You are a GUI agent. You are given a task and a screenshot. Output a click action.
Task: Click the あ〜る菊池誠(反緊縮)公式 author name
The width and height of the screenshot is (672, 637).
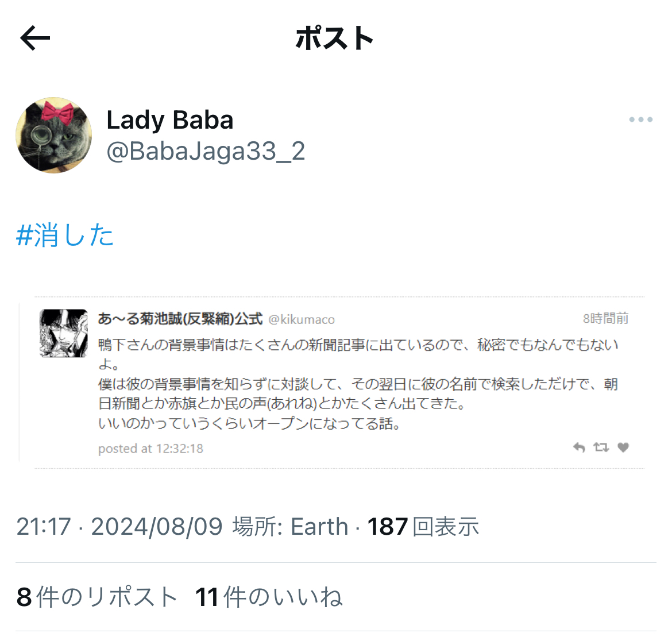[180, 318]
